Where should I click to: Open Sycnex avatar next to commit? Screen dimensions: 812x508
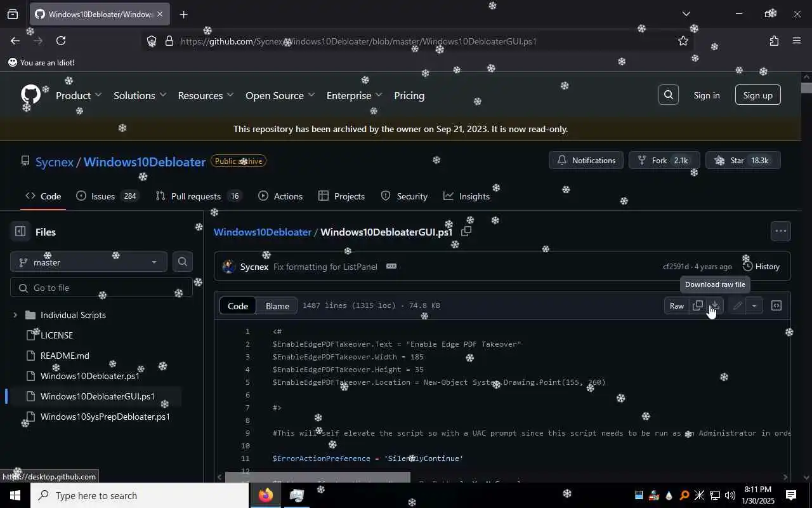[x=229, y=267]
